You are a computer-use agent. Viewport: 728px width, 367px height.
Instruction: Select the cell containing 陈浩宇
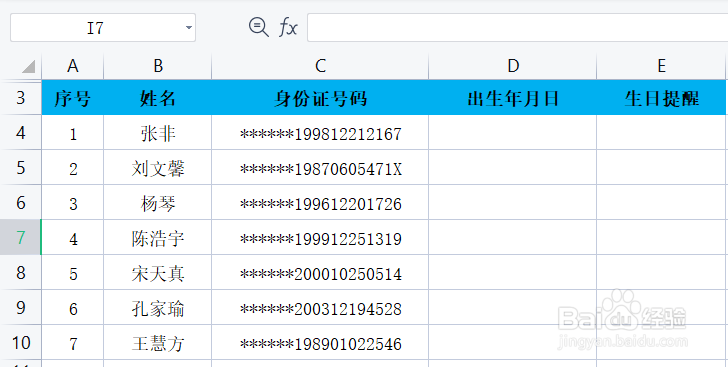[158, 237]
